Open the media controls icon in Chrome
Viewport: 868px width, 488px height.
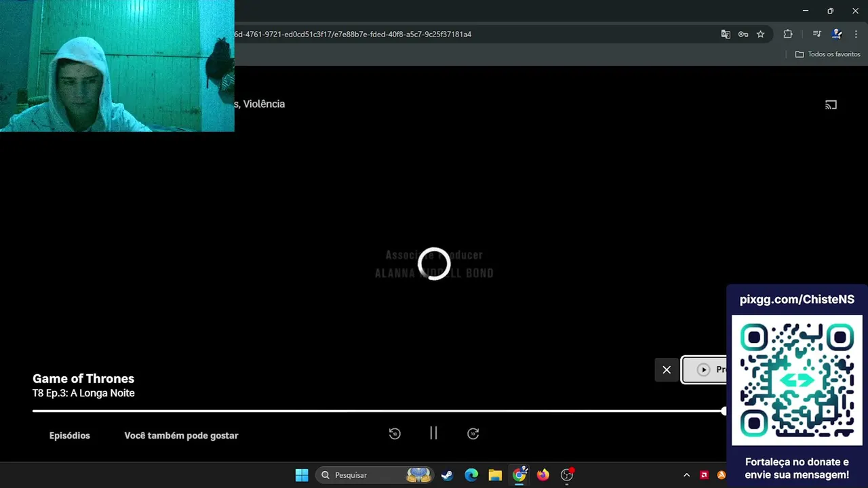click(x=817, y=34)
